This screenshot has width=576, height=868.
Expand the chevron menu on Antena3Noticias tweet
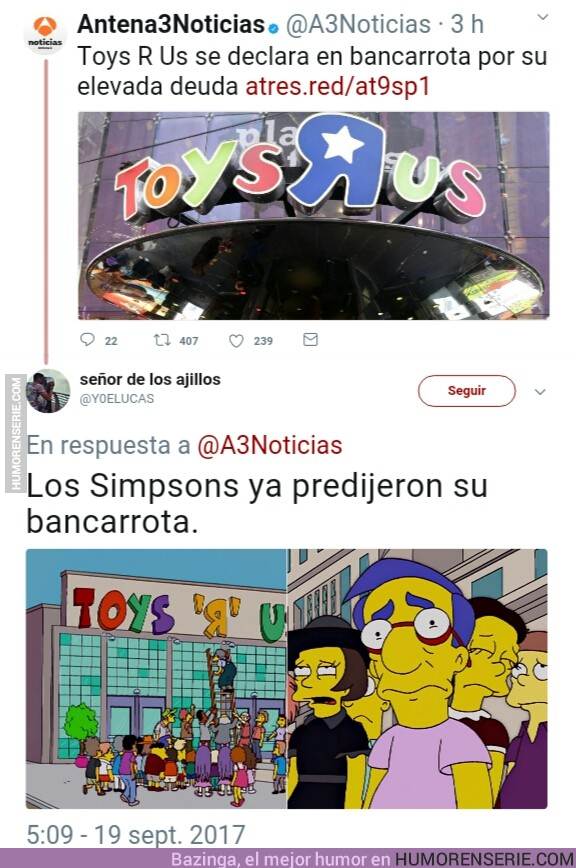[x=543, y=17]
